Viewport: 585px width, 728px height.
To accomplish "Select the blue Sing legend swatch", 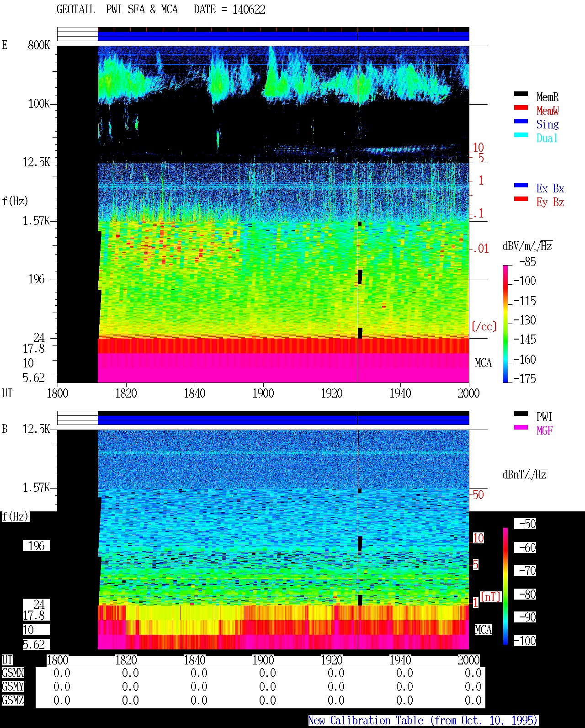I will pos(521,121).
